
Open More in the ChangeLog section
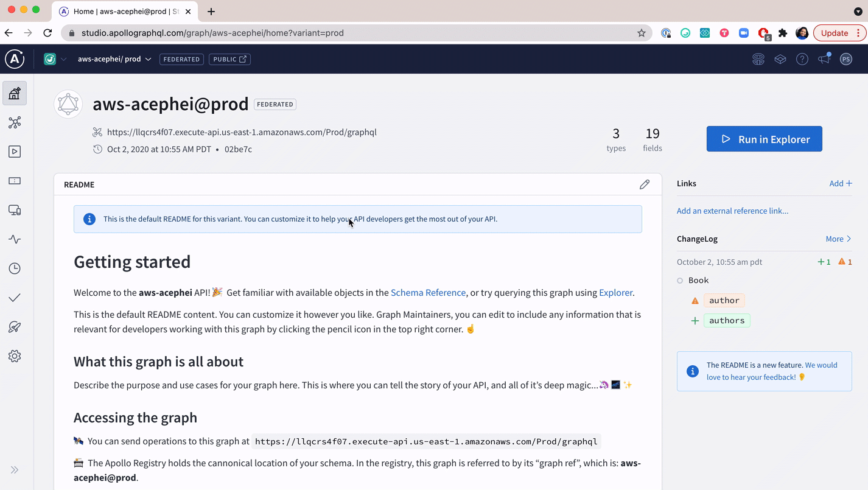pyautogui.click(x=838, y=239)
